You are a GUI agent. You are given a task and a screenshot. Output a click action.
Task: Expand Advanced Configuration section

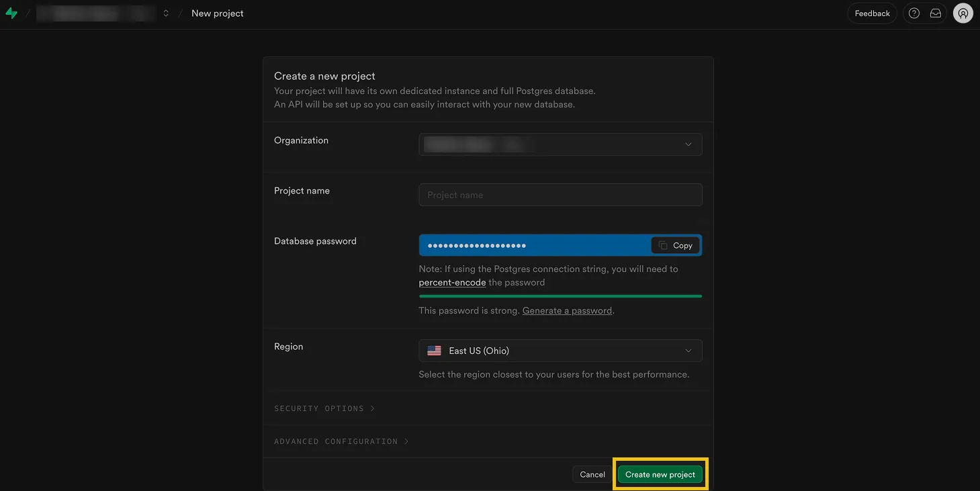341,441
